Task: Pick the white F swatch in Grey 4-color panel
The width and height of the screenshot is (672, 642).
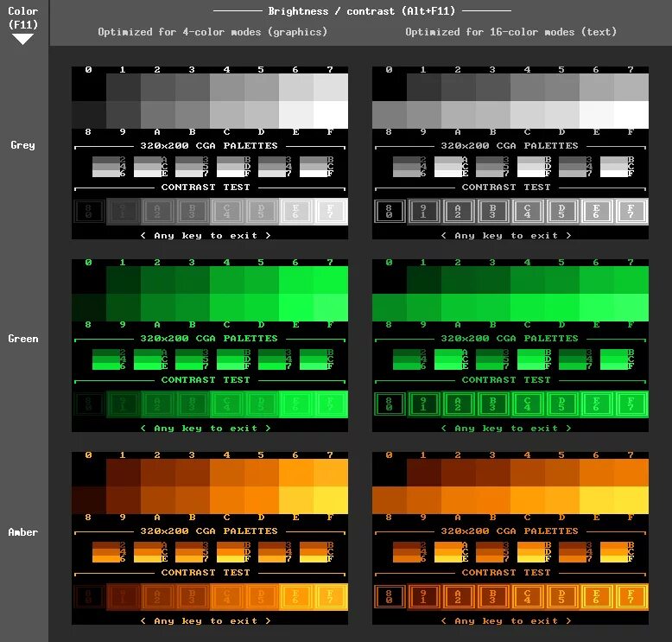Action: (331, 115)
